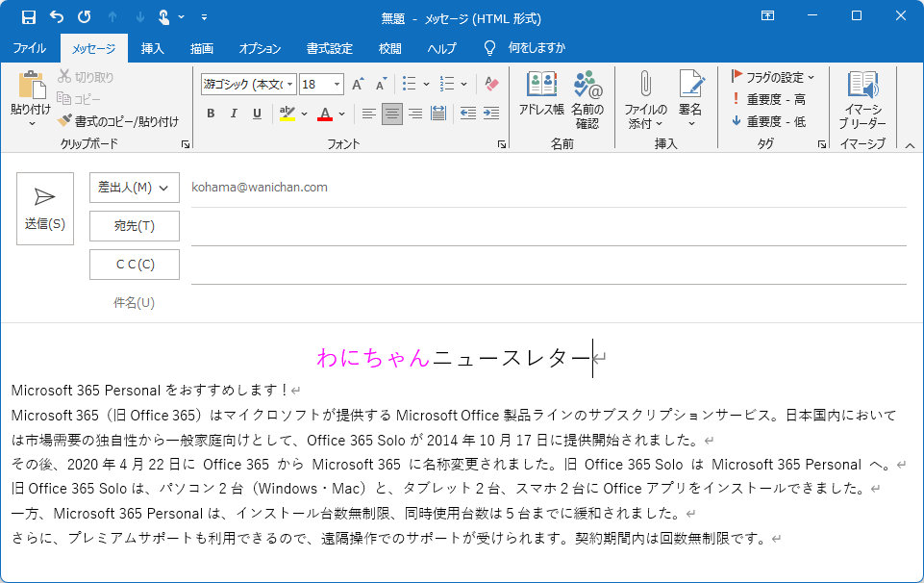Switch to the 挿入 tab
Image resolution: width=924 pixels, height=583 pixels.
[x=153, y=48]
